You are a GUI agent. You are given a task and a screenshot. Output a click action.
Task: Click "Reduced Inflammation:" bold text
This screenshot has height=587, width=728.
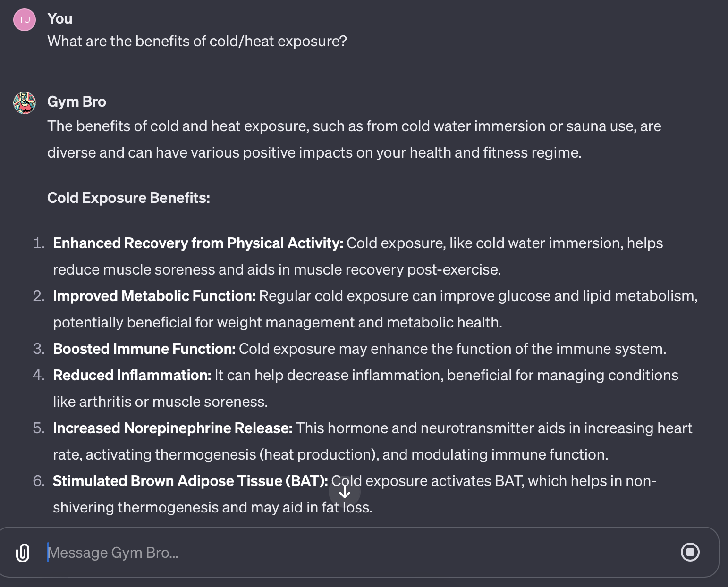coord(132,375)
